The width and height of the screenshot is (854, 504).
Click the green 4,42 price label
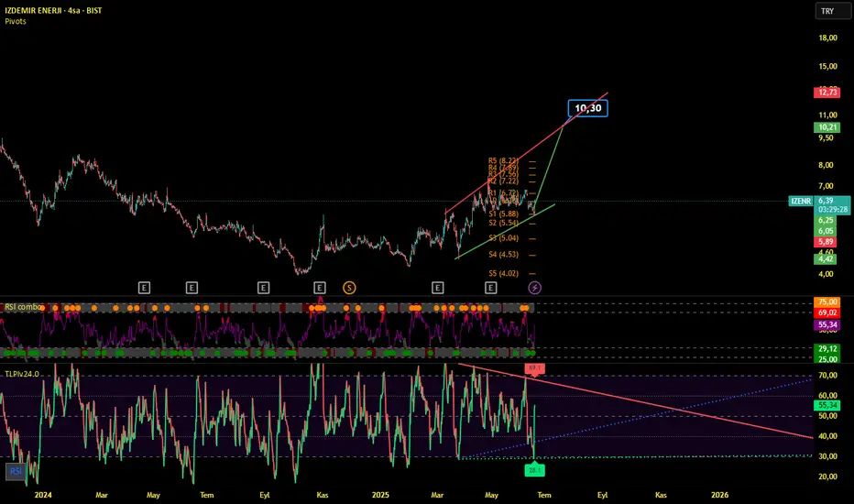pos(826,259)
